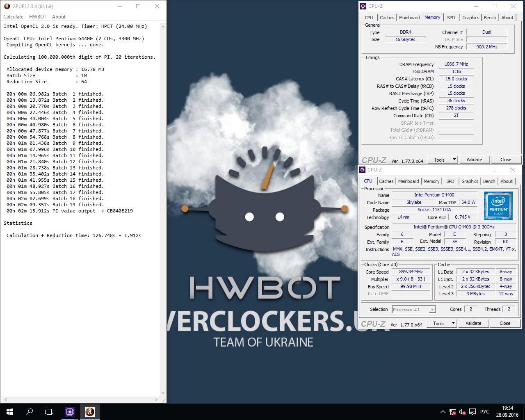Switch to GPUPI from the taskbar
Screen dimensions: 525x420
(89, 412)
